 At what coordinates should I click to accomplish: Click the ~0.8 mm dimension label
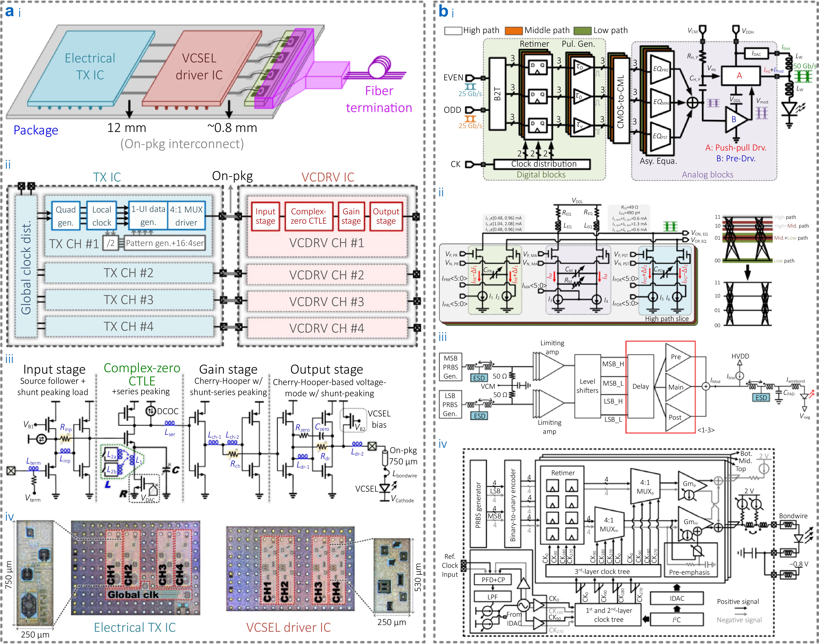click(232, 128)
